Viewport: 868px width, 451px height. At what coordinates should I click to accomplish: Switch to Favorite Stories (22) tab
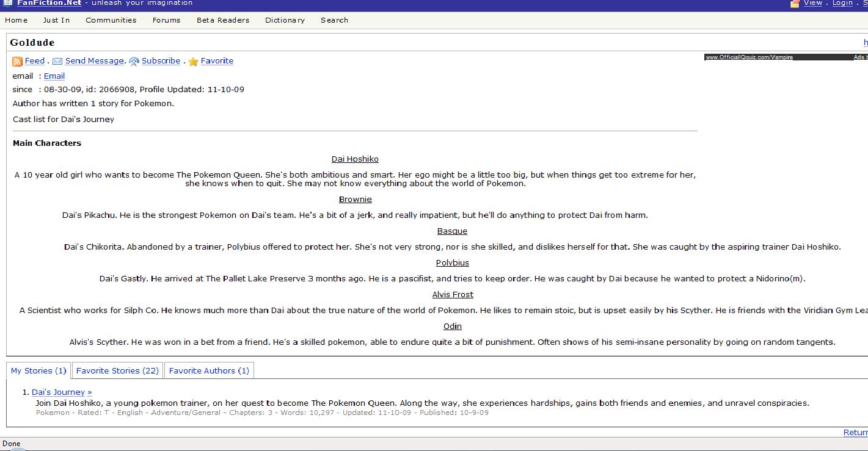117,370
